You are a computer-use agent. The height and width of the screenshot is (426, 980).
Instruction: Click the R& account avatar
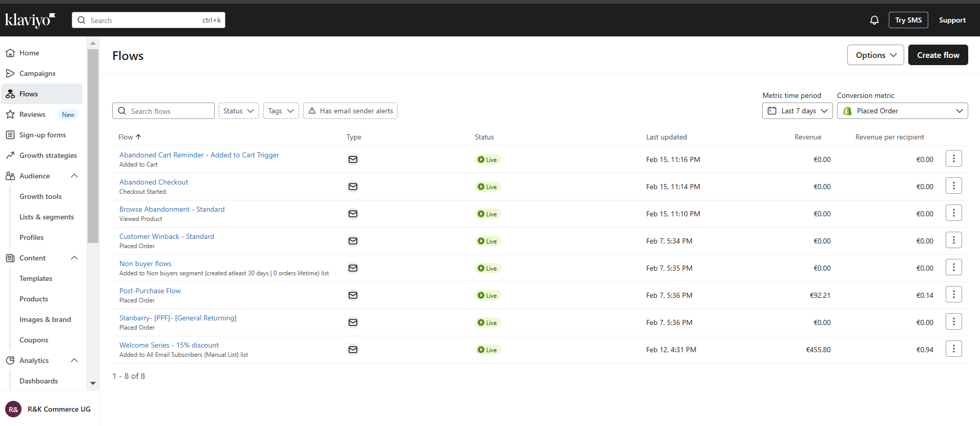point(13,409)
